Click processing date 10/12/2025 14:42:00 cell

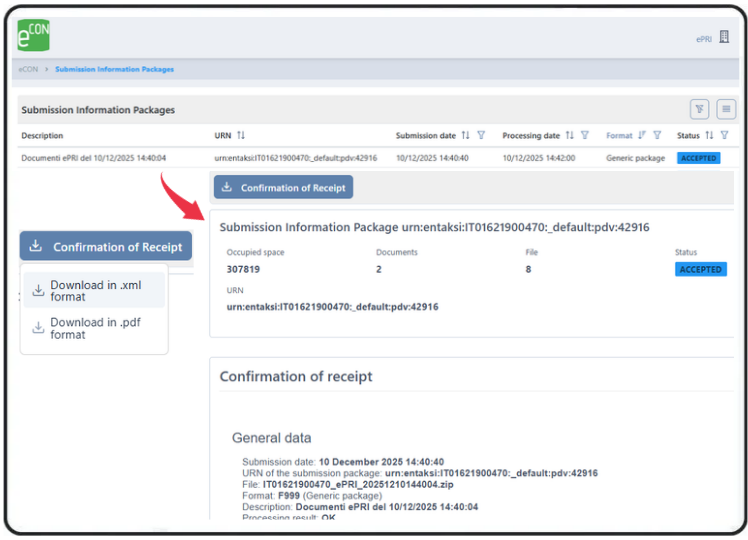coord(539,158)
